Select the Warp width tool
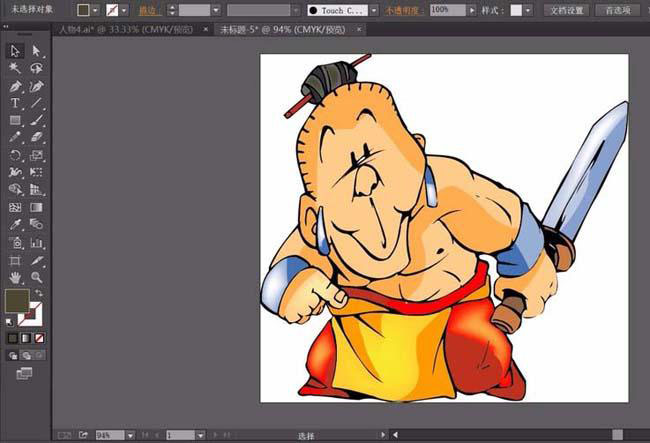The image size is (650, 443). click(15, 172)
